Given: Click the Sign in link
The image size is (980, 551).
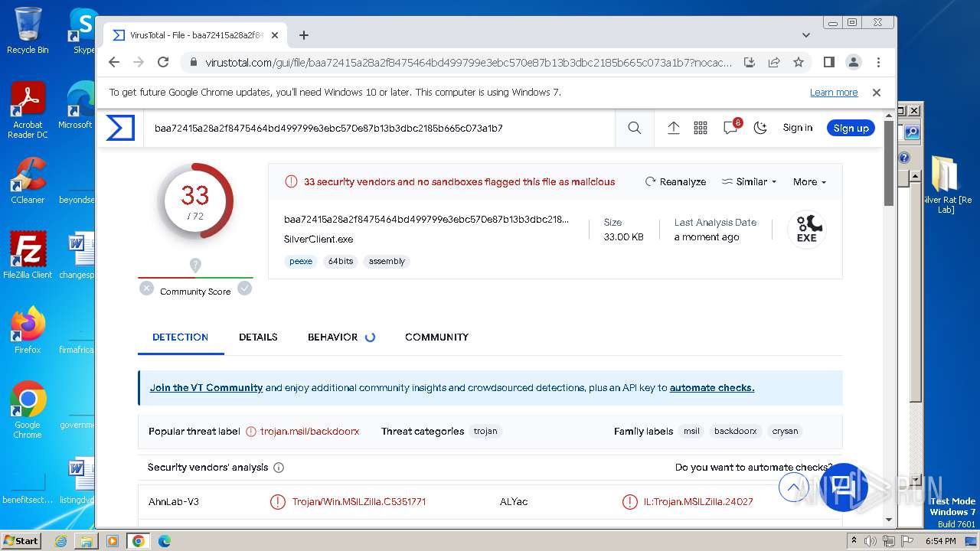Looking at the screenshot, I should pos(798,128).
